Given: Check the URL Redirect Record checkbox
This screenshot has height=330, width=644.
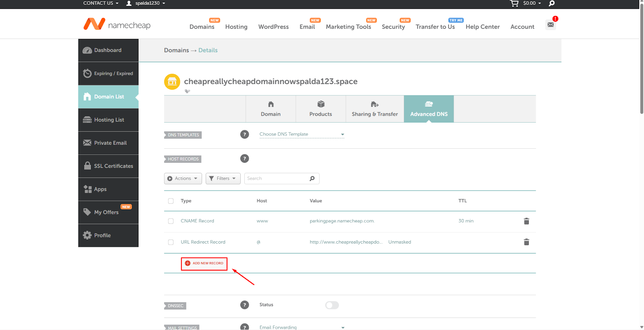Looking at the screenshot, I should tap(171, 242).
